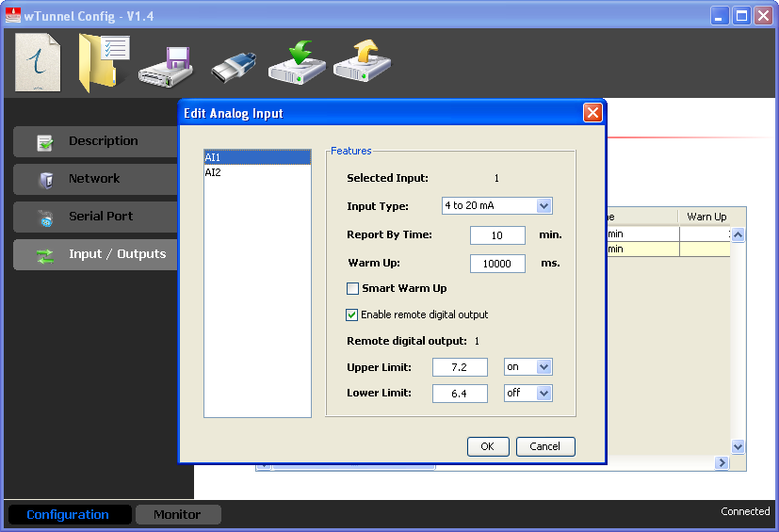The image size is (779, 532).
Task: Click the Serial Port sidebar icon
Action: click(x=45, y=217)
